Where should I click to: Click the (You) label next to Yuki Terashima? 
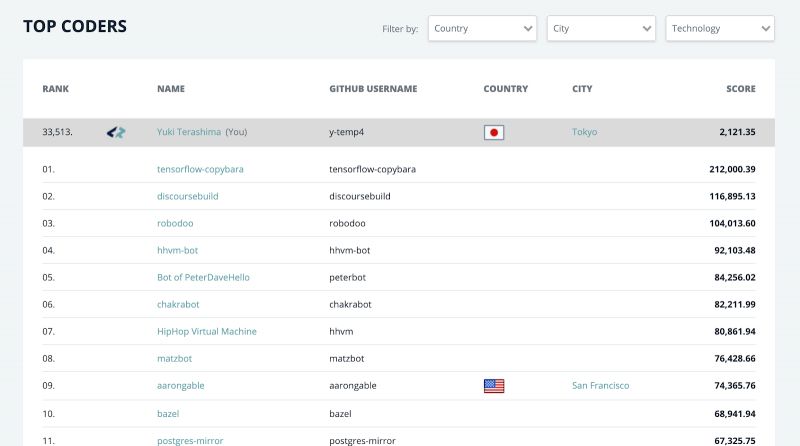coord(236,132)
